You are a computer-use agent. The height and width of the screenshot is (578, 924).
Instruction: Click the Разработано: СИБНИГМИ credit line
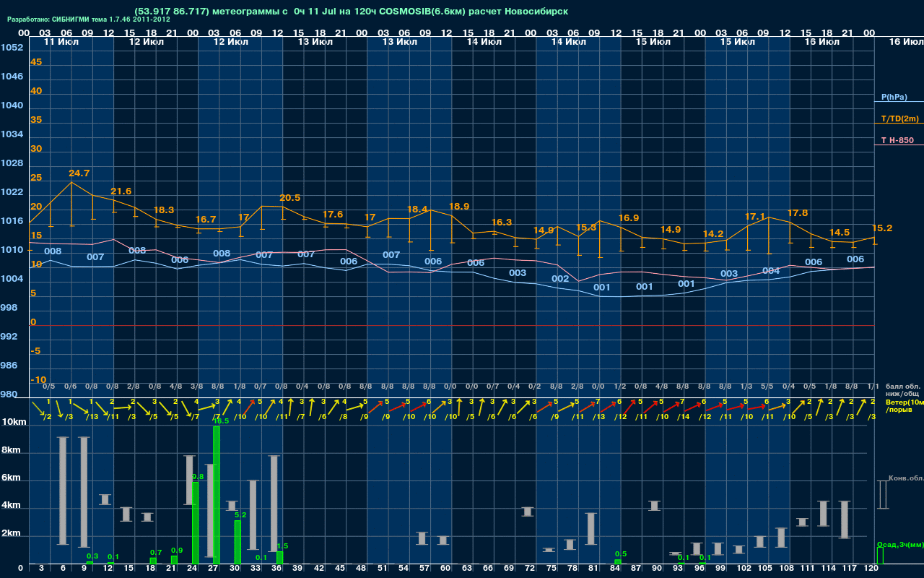(x=89, y=20)
